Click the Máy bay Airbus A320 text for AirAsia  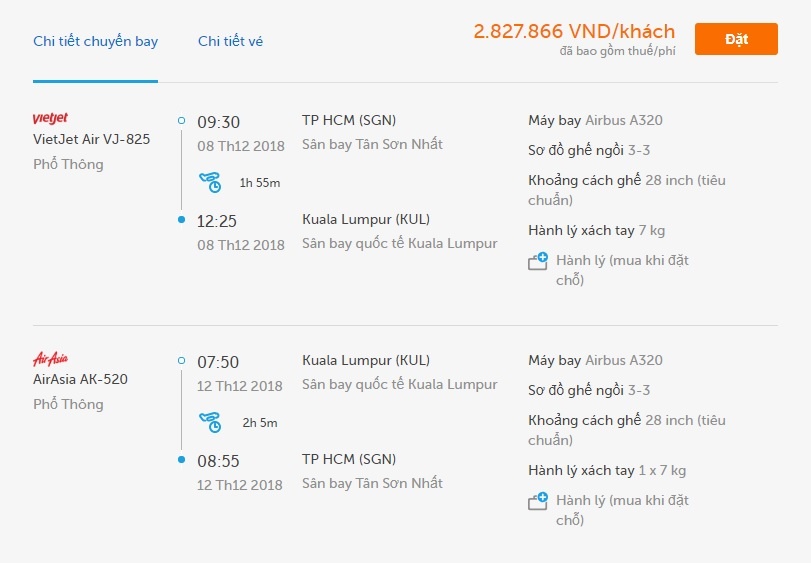[x=595, y=361]
